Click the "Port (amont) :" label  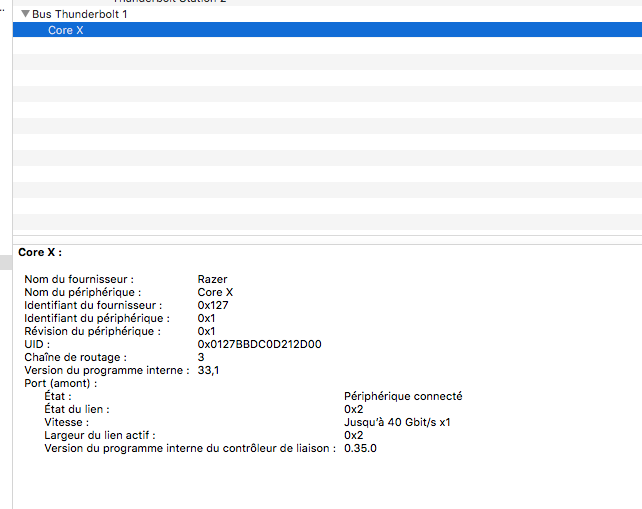pyautogui.click(x=61, y=383)
